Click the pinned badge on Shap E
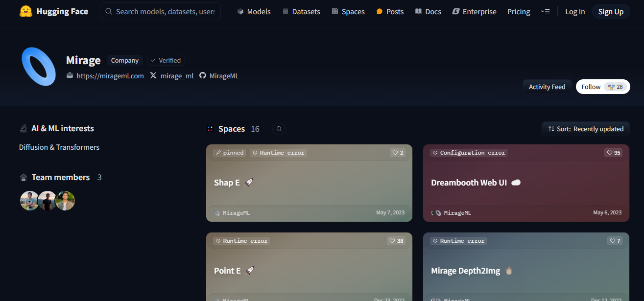The width and height of the screenshot is (644, 301). point(230,153)
